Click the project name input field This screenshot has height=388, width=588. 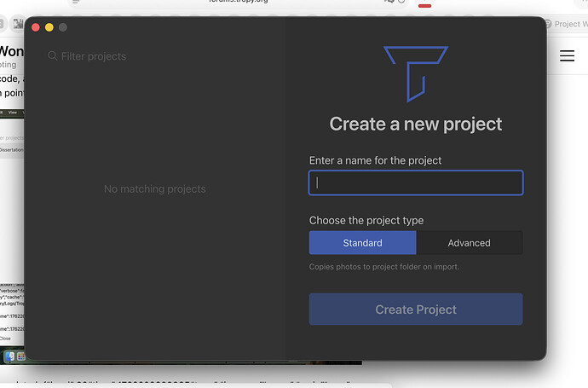pos(416,182)
